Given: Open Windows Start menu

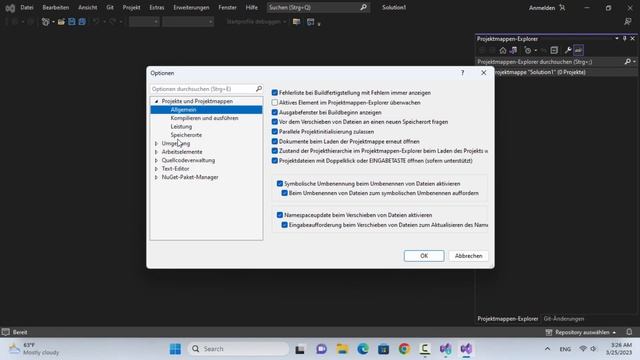Looking at the screenshot, I should tap(175, 349).
